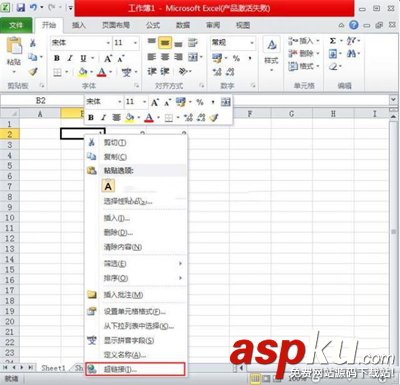The width and height of the screenshot is (400, 385).
Task: Increase font size in ribbon
Action: [108, 59]
